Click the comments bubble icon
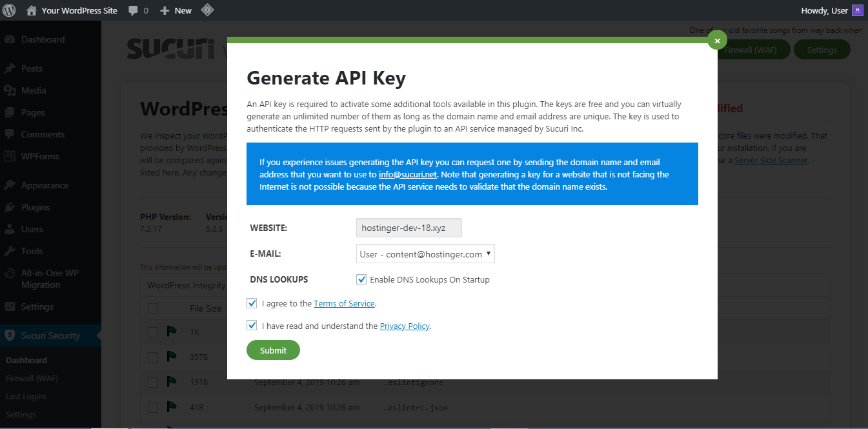This screenshot has width=868, height=429. click(x=133, y=10)
